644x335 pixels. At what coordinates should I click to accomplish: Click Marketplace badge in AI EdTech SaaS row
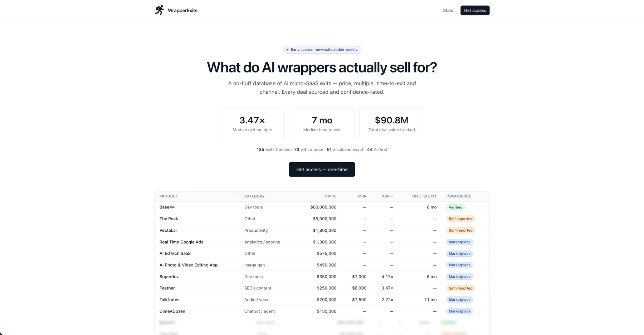coord(459,254)
